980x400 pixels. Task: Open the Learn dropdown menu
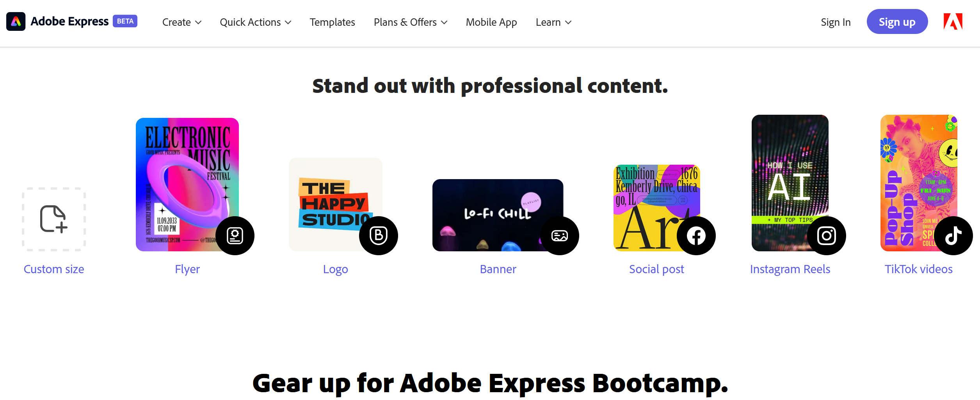click(553, 22)
